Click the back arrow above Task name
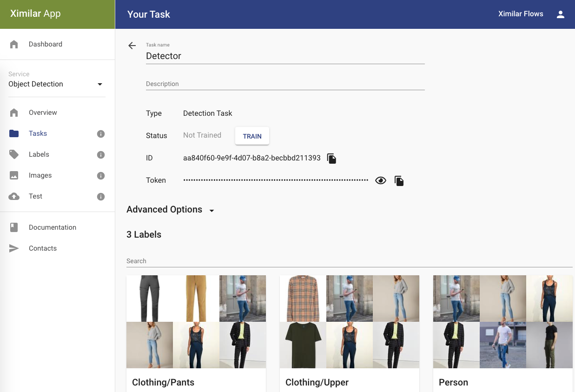The width and height of the screenshot is (575, 392). coord(132,46)
